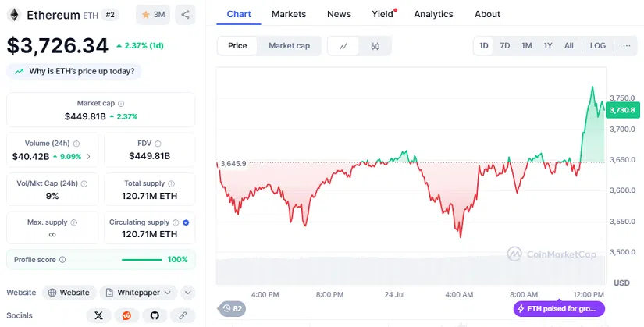644x327 pixels.
Task: Click "Why is ETH's price up today?"
Action: point(74,71)
